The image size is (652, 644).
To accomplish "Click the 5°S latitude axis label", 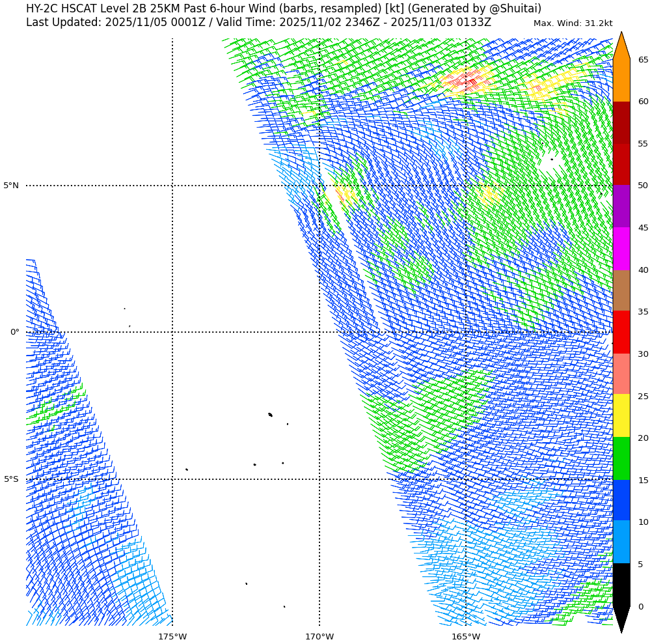I will click(11, 479).
